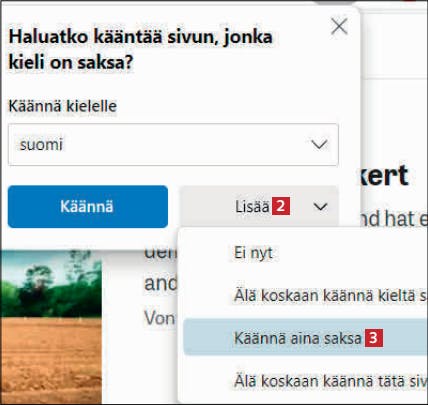The width and height of the screenshot is (428, 405).
Task: Click the blue Käännä button
Action: (88, 207)
